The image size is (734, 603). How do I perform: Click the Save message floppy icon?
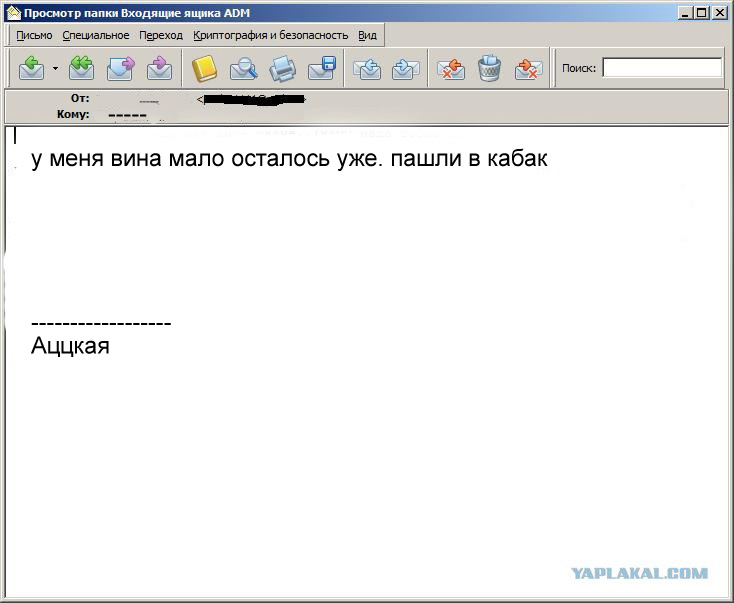pos(322,68)
